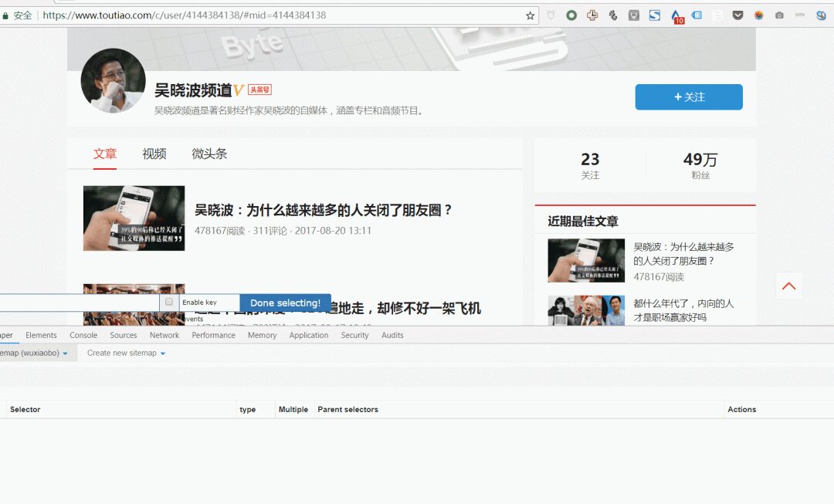834x504 pixels.
Task: Click the Selector column header
Action: tap(25, 409)
